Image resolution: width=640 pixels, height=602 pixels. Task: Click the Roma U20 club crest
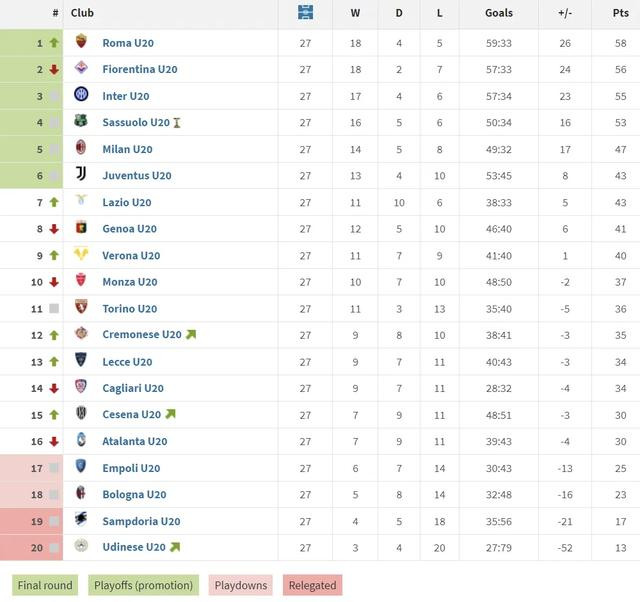coord(81,41)
